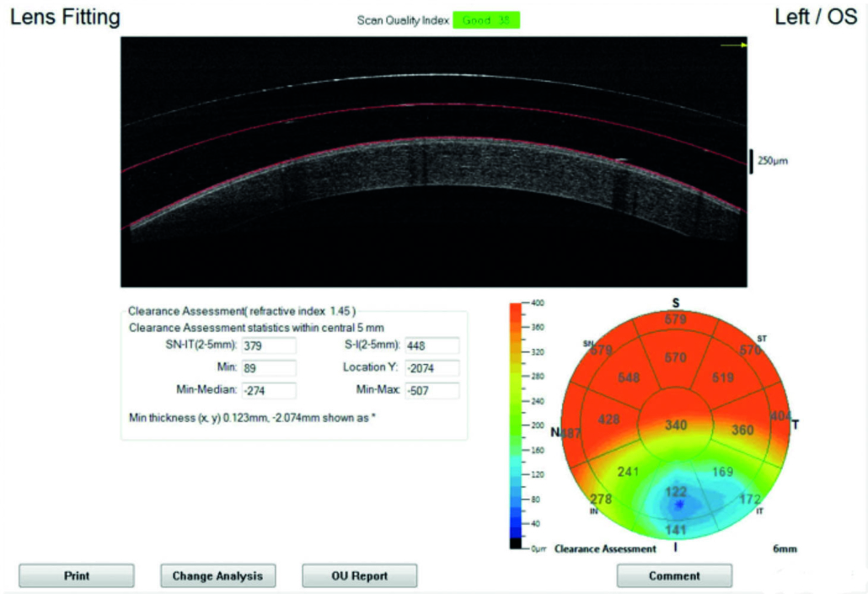Select the Min-Median value field
This screenshot has height=594, width=868.
pyautogui.click(x=269, y=390)
